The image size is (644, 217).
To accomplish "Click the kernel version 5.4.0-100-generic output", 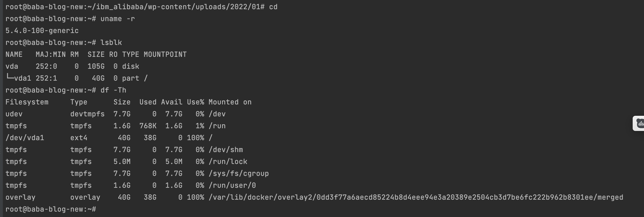I will pos(42,31).
